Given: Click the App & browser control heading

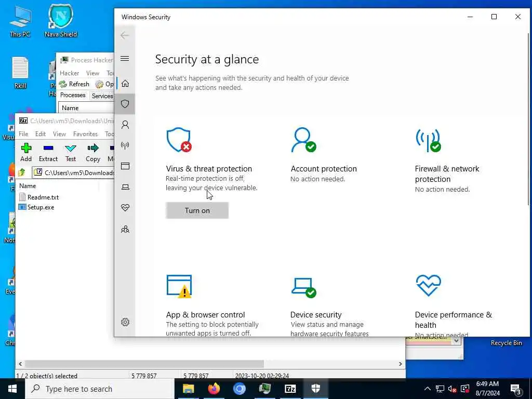Looking at the screenshot, I should coord(205,314).
